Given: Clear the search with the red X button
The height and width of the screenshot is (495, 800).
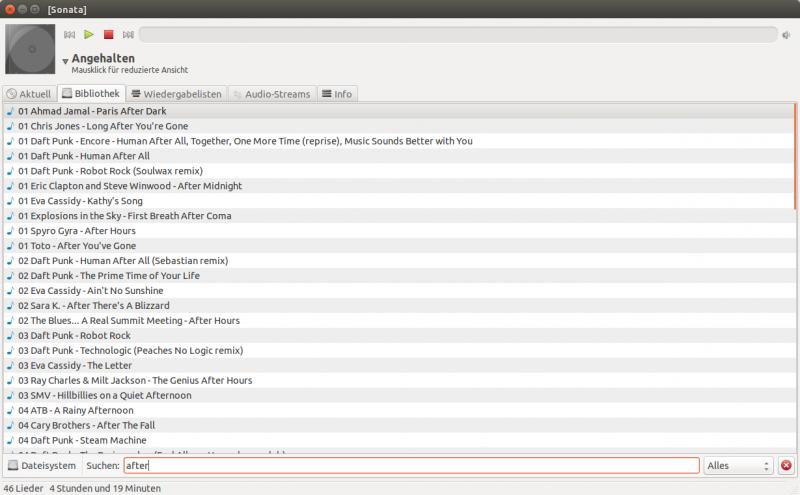Looking at the screenshot, I should (x=786, y=465).
